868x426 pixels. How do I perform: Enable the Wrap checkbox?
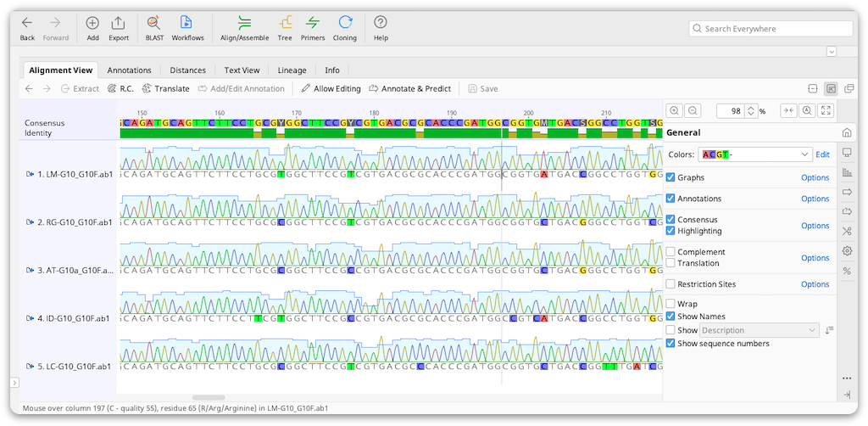pos(670,304)
